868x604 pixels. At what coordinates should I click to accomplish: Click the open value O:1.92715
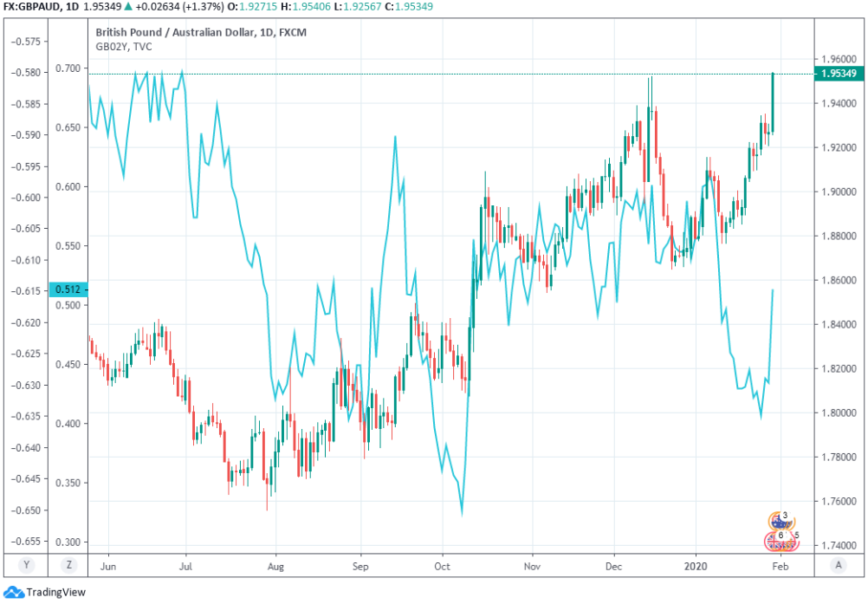coord(254,7)
